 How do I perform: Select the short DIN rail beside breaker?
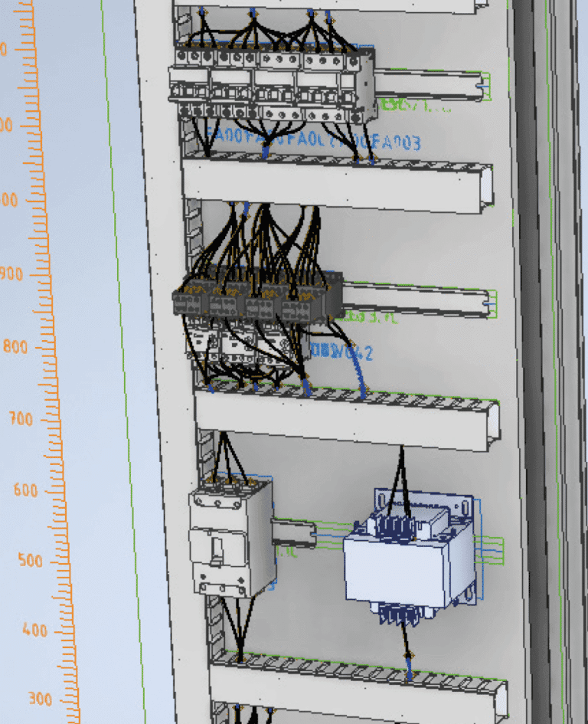pos(295,532)
